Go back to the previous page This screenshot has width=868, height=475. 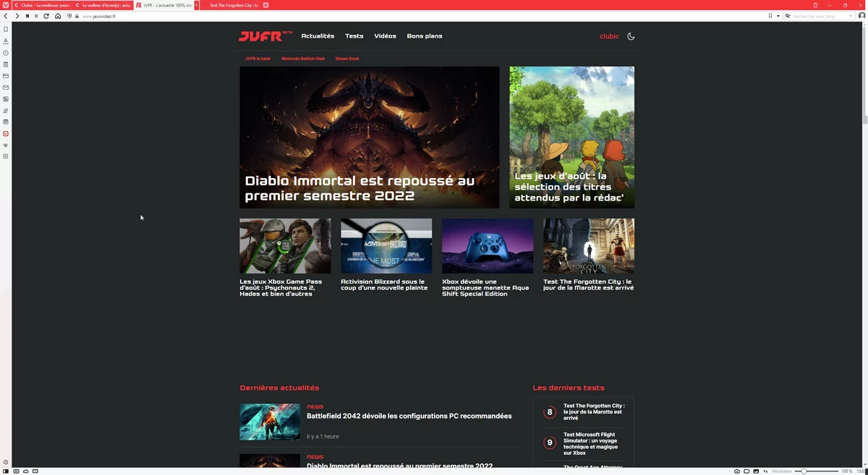[x=6, y=16]
